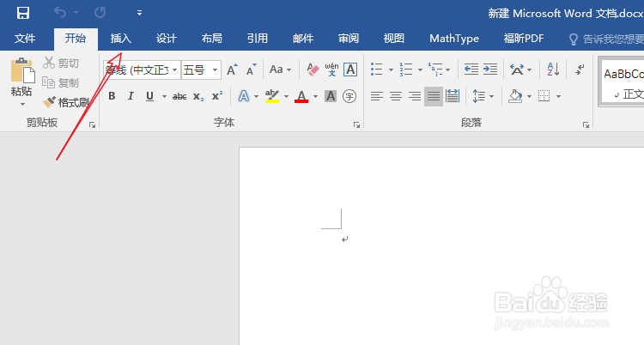Toggle Character Shading icon
The image size is (644, 345).
[331, 96]
